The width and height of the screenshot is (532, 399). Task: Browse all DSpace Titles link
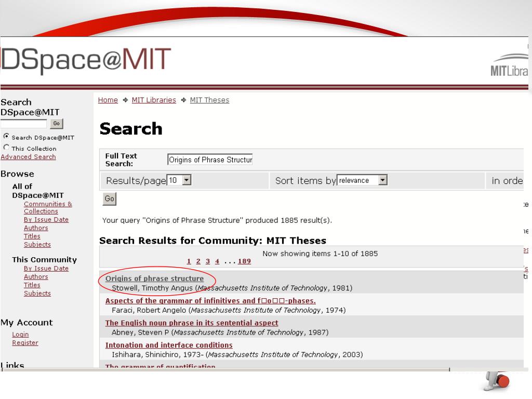point(32,236)
